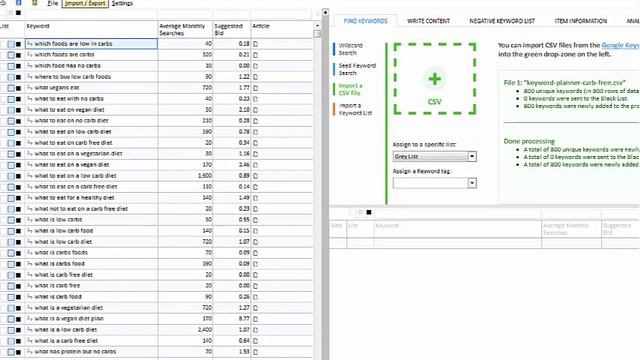This screenshot has width=640, height=360.
Task: Tick checkbox for 'what is carb food'
Action: click(x=11, y=298)
